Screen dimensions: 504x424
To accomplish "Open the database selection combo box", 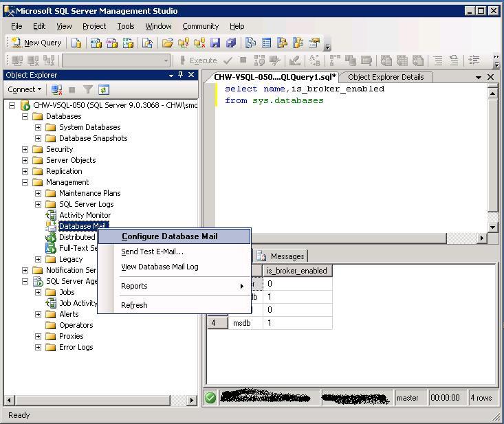I will 116,60.
